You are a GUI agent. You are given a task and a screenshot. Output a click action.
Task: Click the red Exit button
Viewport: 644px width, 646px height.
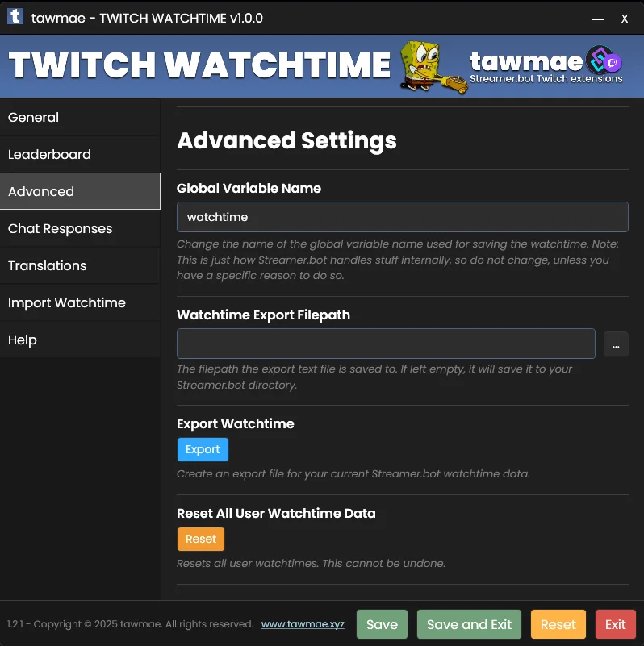pos(616,624)
